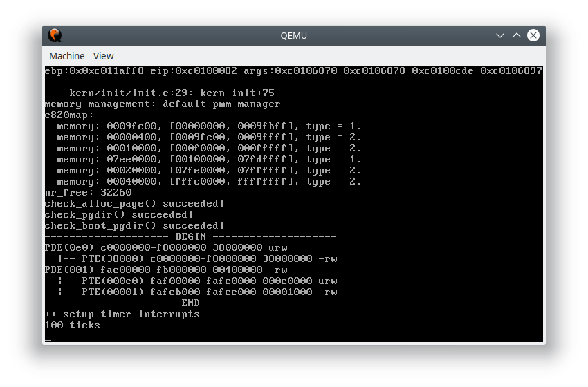The height and width of the screenshot is (387, 588).
Task: Click '++ setup timer interrupts' line
Action: coord(122,314)
